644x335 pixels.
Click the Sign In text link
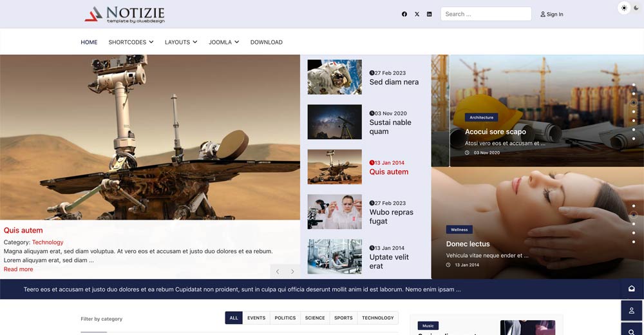(x=555, y=14)
